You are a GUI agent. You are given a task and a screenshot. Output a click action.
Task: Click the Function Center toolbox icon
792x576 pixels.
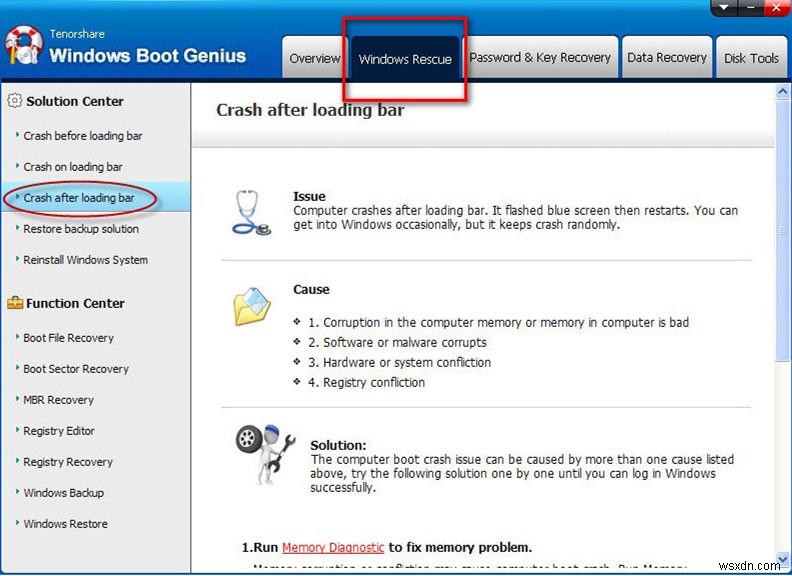[15, 303]
